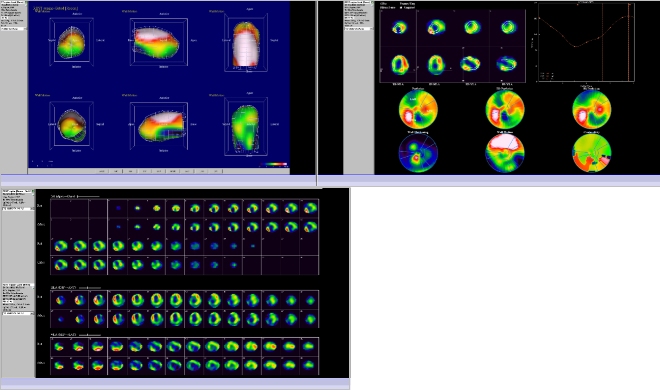
Task: Select the white-capped 3D ventricle surface in the top-right box
Action: click(x=247, y=43)
